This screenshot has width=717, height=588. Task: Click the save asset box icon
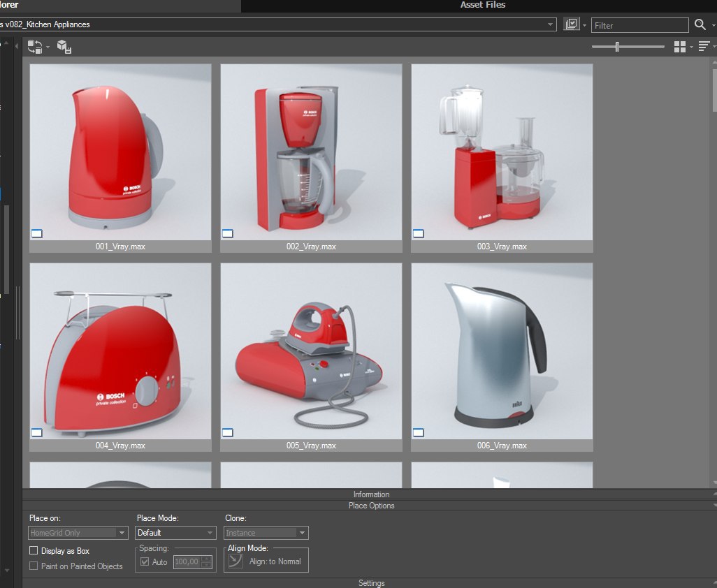(x=64, y=47)
